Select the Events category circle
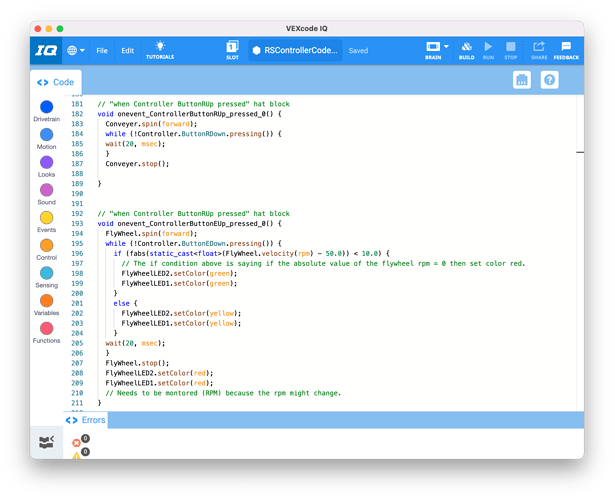615x500 pixels. click(47, 218)
